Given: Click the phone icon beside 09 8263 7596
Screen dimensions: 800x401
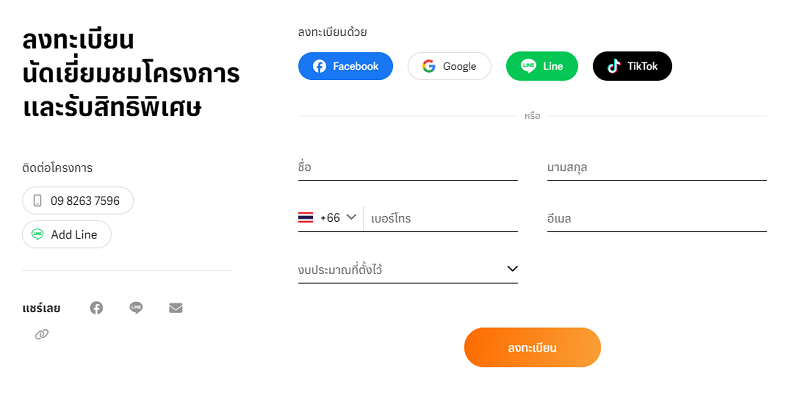Looking at the screenshot, I should tap(38, 201).
